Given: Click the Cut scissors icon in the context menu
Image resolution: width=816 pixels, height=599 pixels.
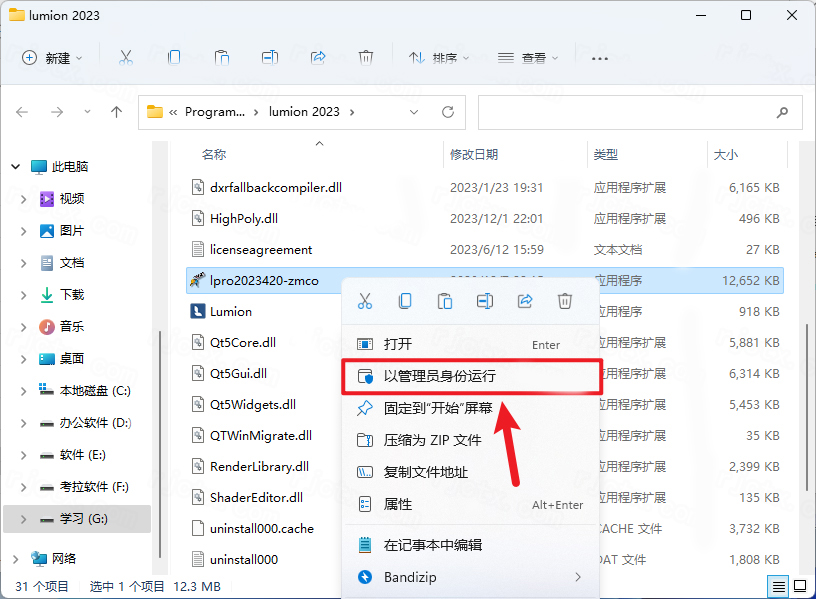Looking at the screenshot, I should coord(365,301).
